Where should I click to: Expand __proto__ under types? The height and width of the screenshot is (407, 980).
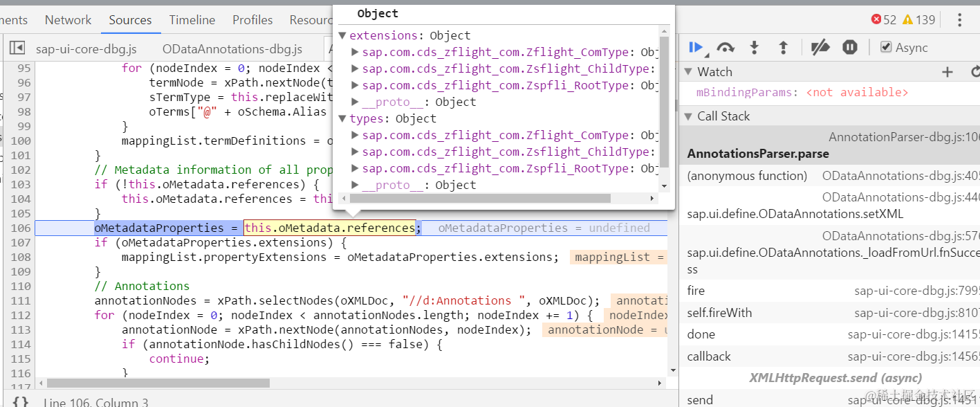click(355, 185)
